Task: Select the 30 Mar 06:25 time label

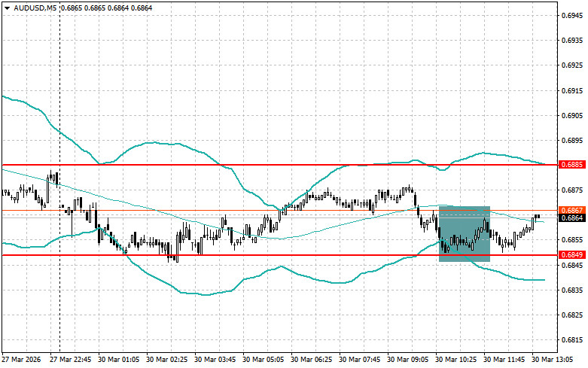Action: coord(311,360)
